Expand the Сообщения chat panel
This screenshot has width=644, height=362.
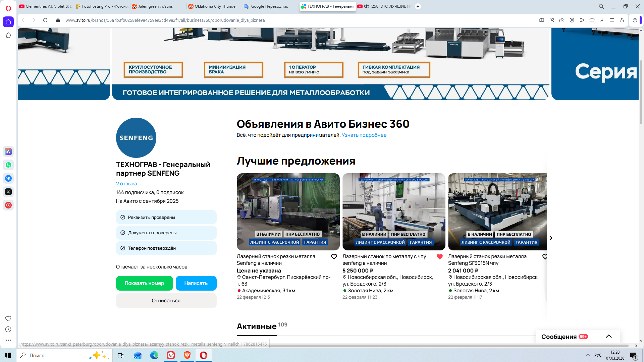(609, 337)
